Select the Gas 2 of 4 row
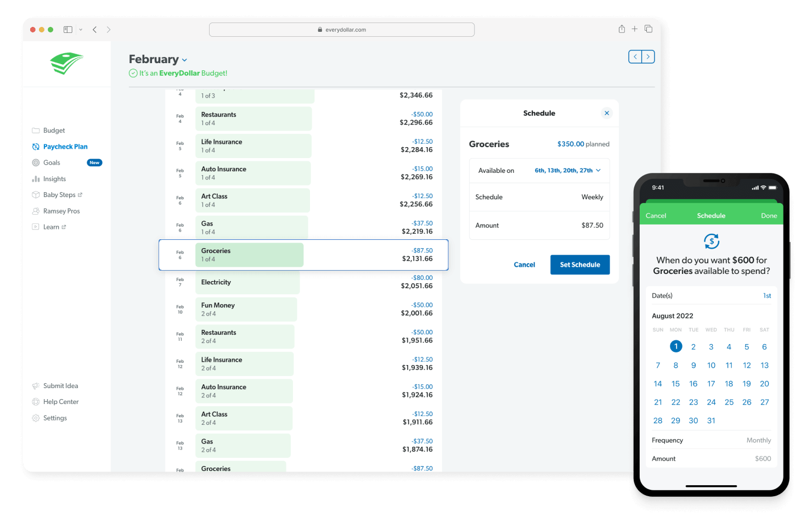The image size is (812, 516). click(x=303, y=445)
